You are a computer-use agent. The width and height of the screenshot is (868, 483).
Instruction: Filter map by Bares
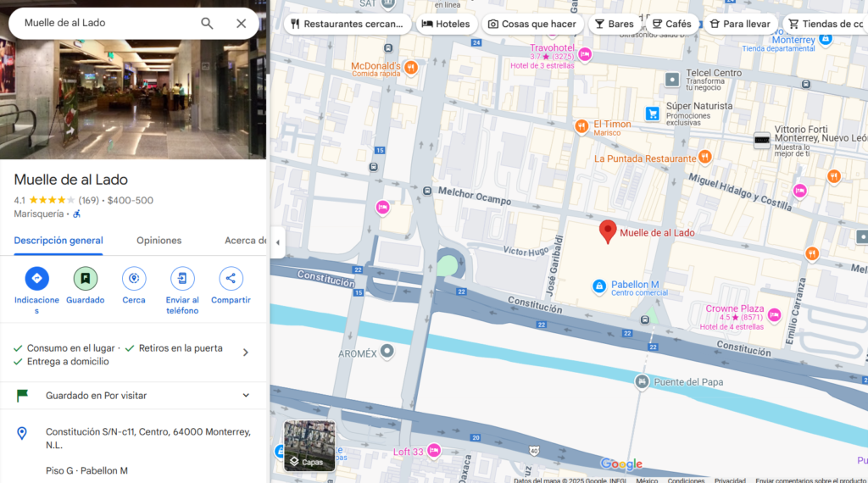pos(614,24)
